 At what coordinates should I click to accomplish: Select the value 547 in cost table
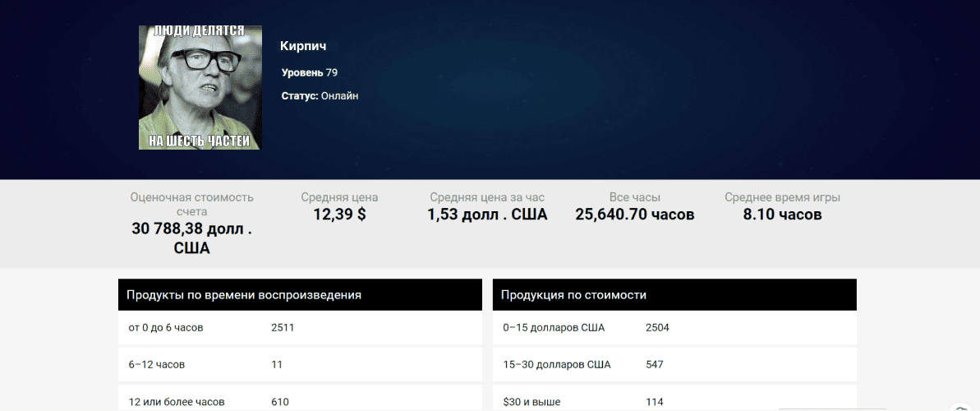click(x=655, y=364)
